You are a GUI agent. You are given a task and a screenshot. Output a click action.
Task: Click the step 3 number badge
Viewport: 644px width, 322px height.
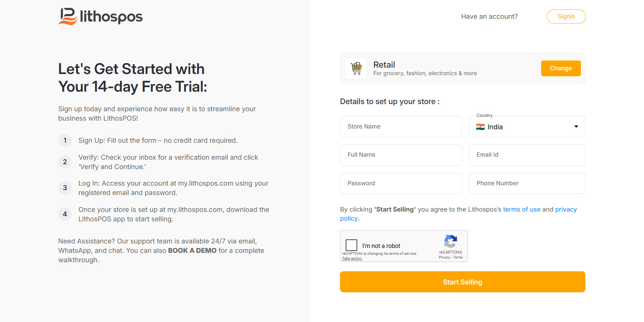pos(65,188)
